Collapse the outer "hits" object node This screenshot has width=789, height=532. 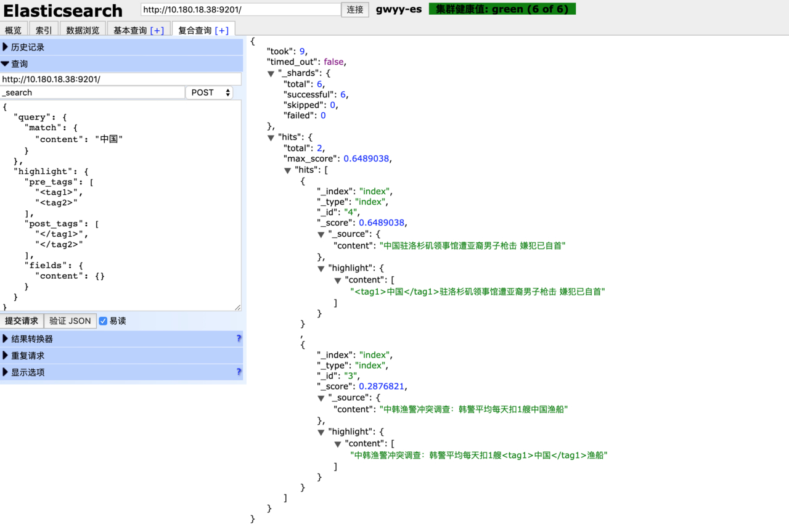tap(271, 137)
